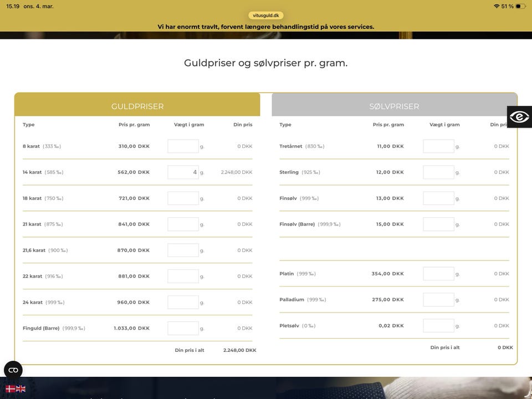Click the Tretårnet (830 ‰) label
This screenshot has height=399, width=532.
click(x=302, y=146)
